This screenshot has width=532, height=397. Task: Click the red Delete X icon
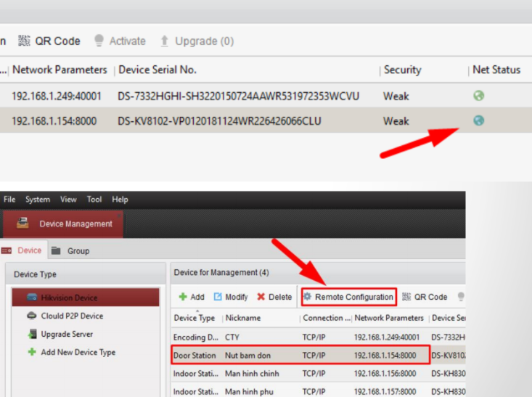261,297
